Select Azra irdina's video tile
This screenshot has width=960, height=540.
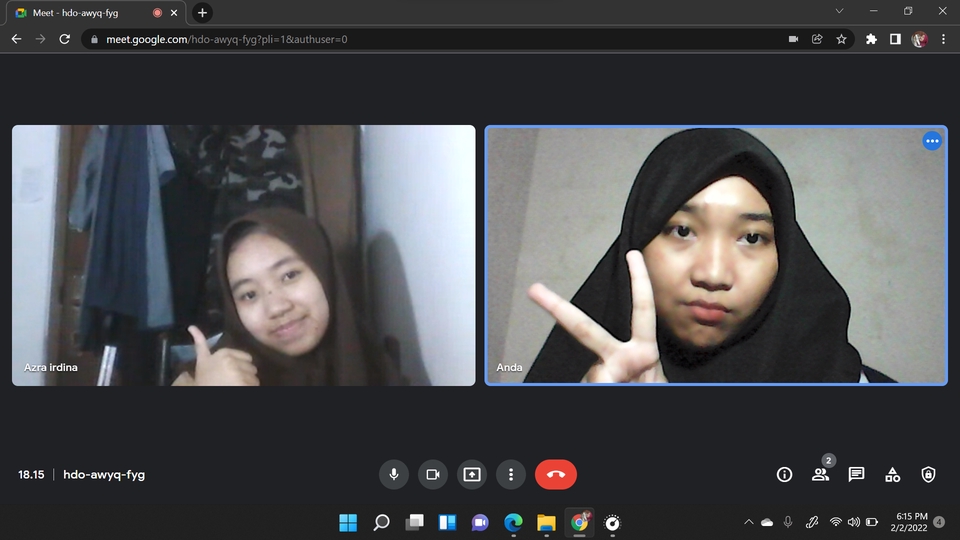(x=244, y=255)
